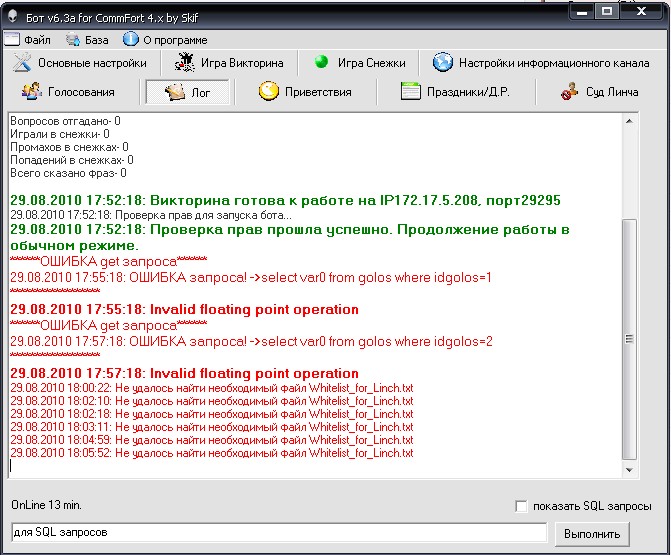Image resolution: width=671 pixels, height=555 pixels.
Task: Click the wrench icon for Основные настройки
Action: click(x=22, y=63)
